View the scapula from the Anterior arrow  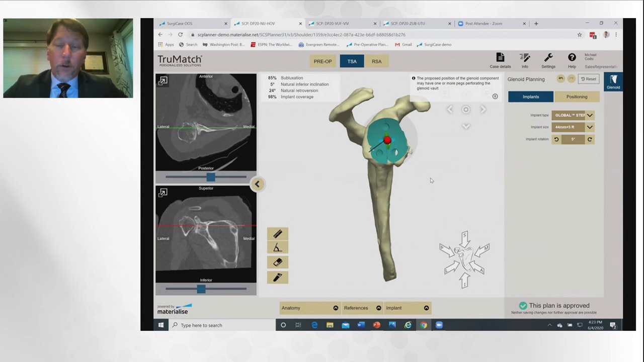[x=478, y=269]
